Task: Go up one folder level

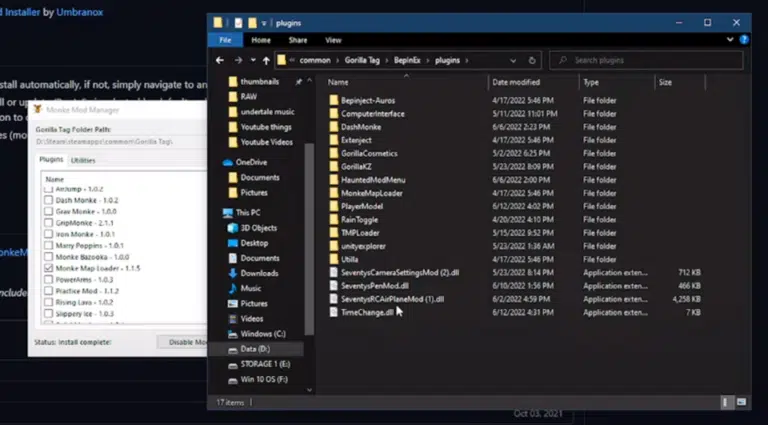Action: 266,60
